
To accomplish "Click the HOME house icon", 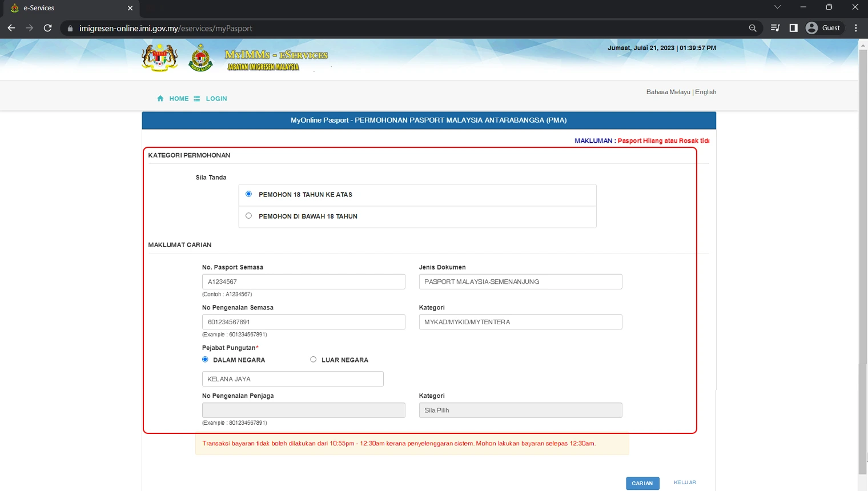I will point(160,99).
